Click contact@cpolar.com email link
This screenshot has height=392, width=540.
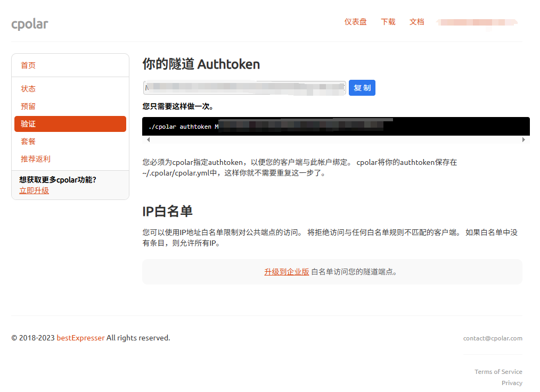493,338
